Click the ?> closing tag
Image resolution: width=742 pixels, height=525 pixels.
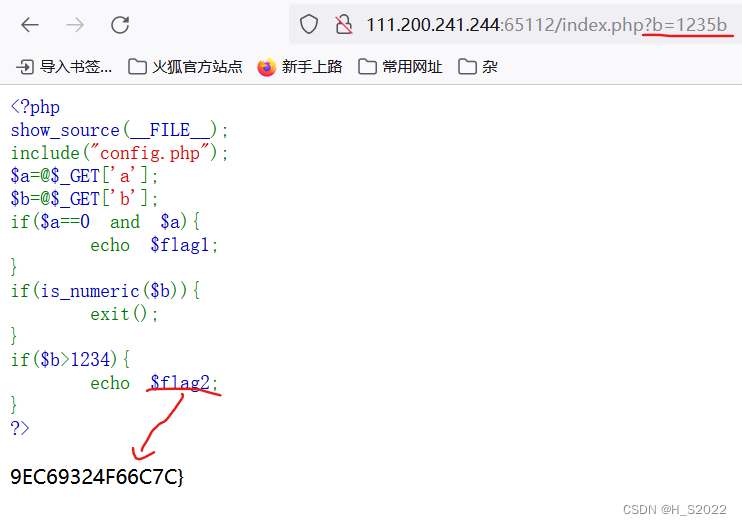click(20, 428)
